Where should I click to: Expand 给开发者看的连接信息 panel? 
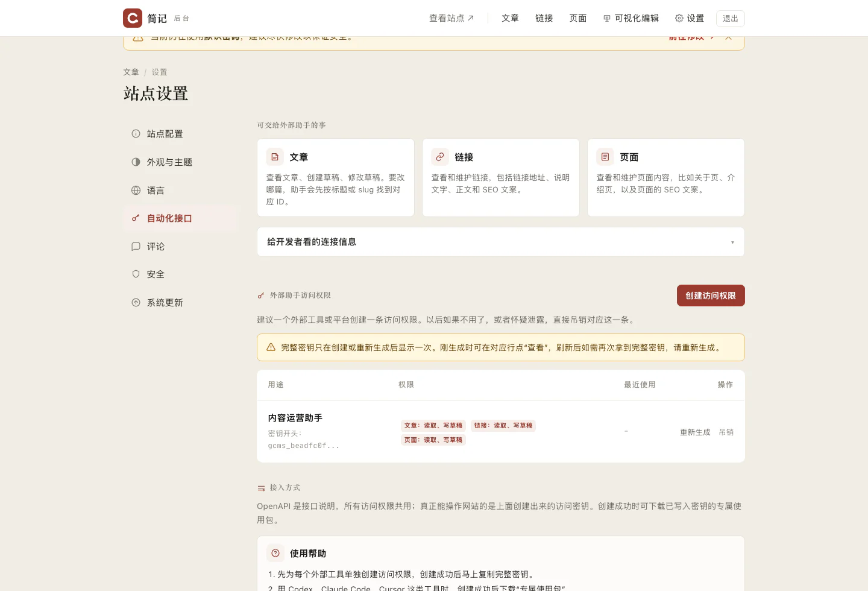[x=501, y=242]
